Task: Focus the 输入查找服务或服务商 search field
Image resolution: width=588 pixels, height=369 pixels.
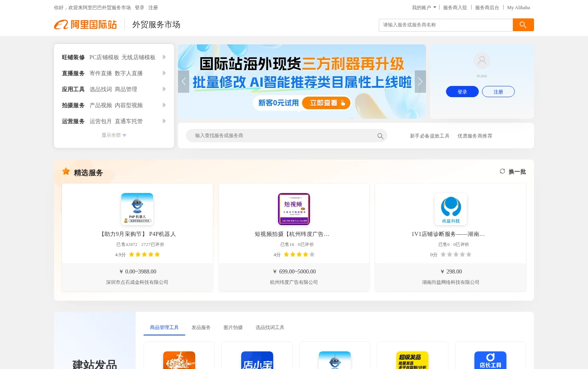Action: [286, 136]
